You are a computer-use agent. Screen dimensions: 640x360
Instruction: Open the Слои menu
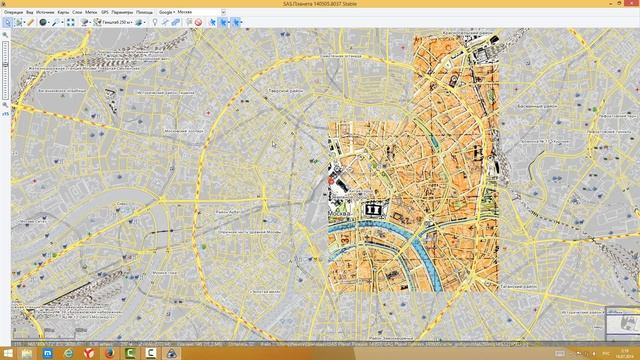(77, 12)
